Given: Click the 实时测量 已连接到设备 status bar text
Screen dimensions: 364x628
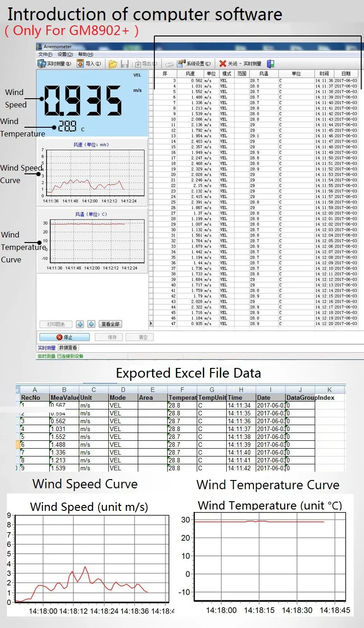Looking at the screenshot, I should coord(60,356).
